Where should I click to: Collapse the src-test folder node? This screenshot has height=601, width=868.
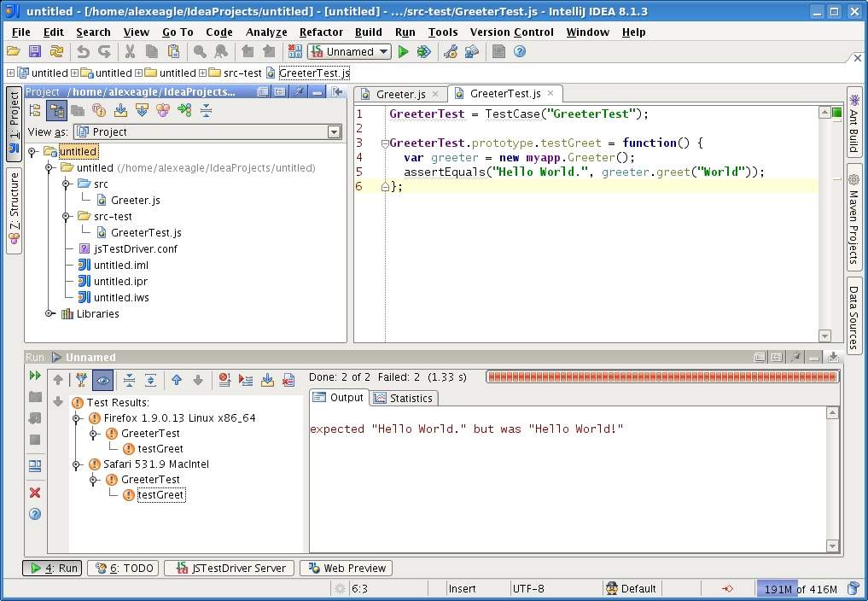(x=66, y=217)
